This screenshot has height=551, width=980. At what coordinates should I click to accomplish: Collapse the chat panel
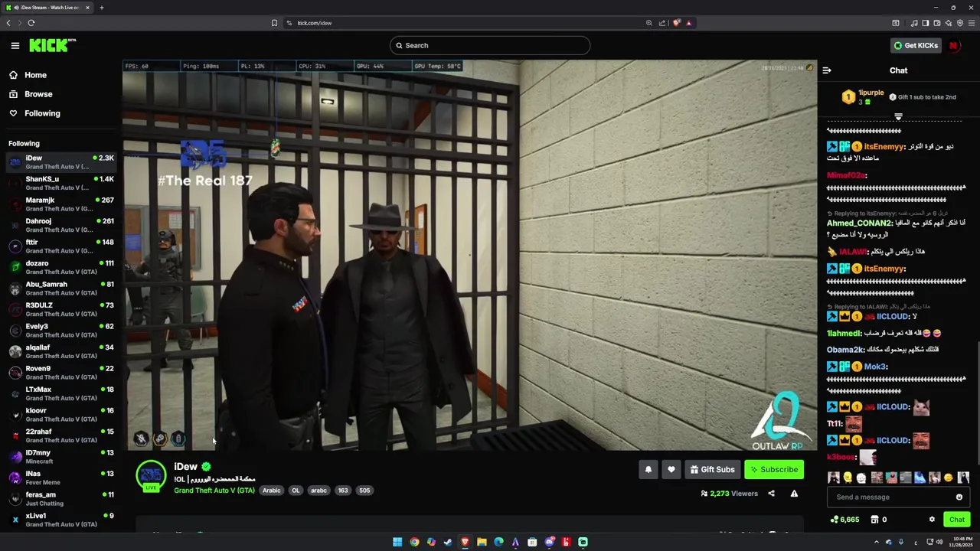coord(827,70)
